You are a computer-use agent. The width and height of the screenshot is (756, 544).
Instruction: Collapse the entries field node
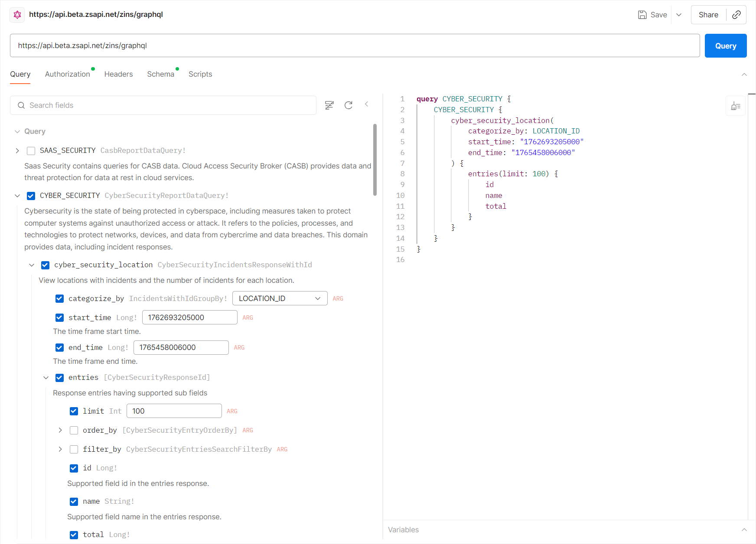pos(46,378)
